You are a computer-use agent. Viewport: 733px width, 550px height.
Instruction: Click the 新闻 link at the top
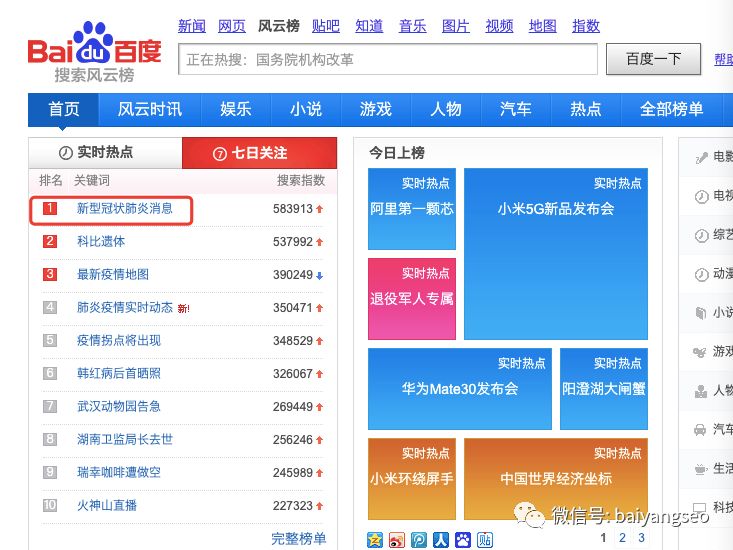192,26
